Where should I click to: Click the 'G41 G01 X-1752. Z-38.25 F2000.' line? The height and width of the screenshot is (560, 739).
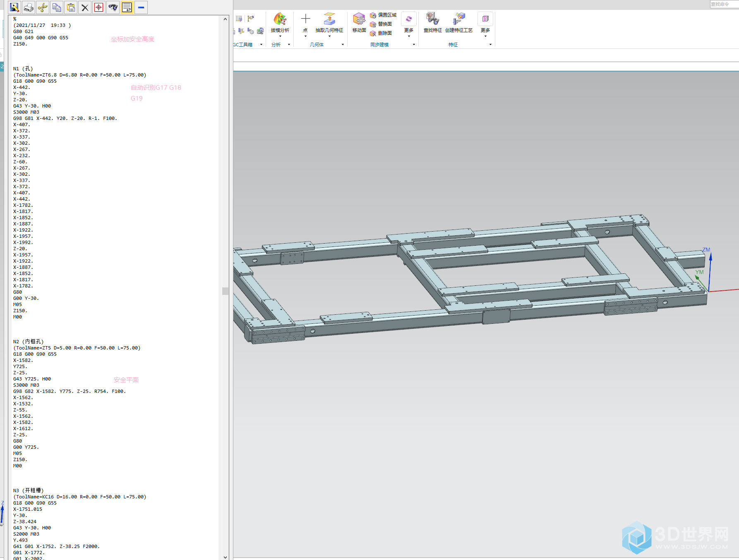tap(56, 546)
